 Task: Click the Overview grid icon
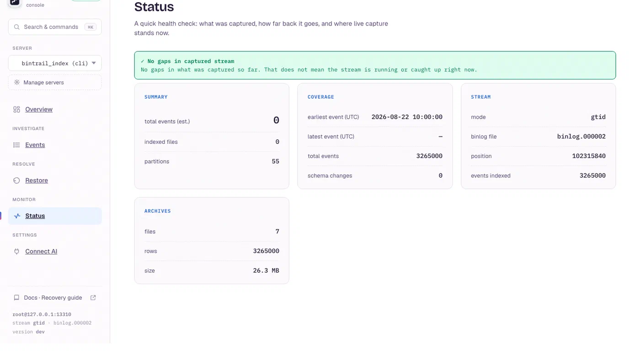click(17, 110)
